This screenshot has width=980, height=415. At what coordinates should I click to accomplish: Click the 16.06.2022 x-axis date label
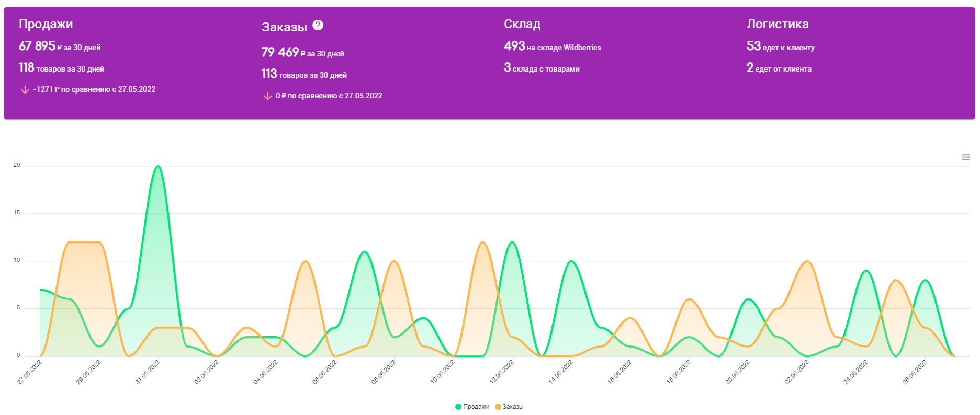pyautogui.click(x=619, y=372)
